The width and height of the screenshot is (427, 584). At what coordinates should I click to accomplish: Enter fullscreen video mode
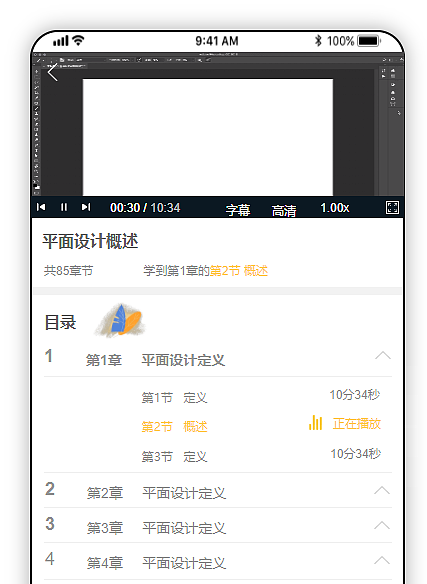pyautogui.click(x=392, y=207)
